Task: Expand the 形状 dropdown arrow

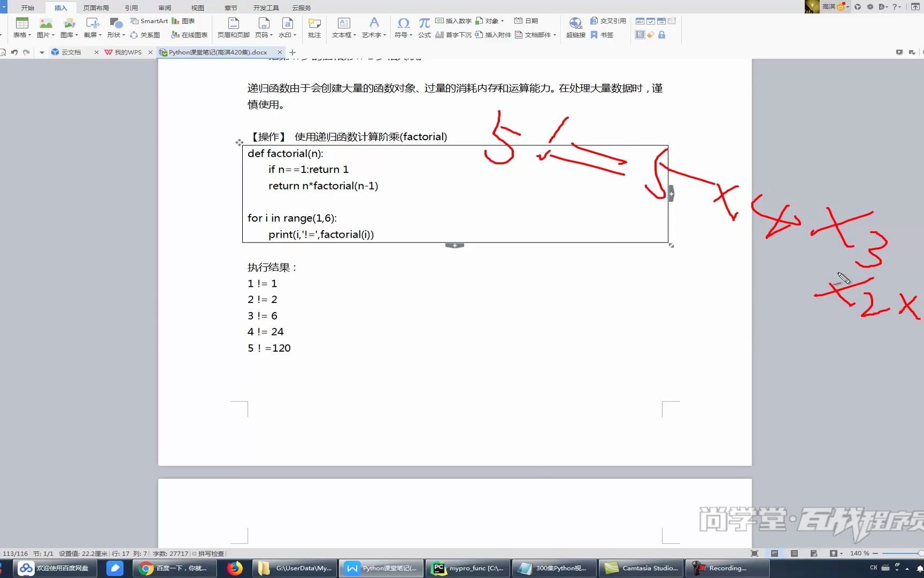Action: pos(124,35)
